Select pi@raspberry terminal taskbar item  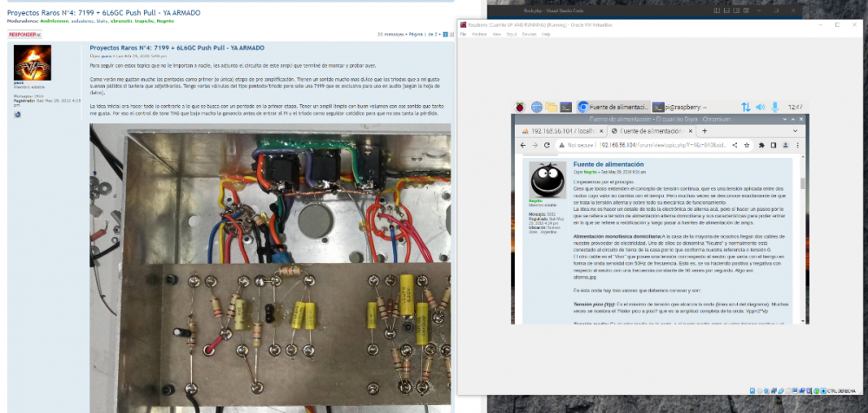click(681, 107)
